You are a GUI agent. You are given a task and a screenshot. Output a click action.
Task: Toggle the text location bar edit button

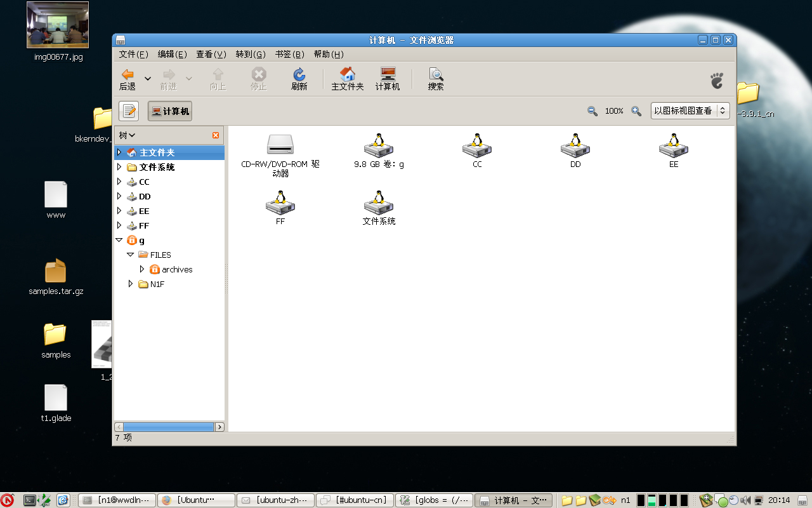[x=129, y=111]
